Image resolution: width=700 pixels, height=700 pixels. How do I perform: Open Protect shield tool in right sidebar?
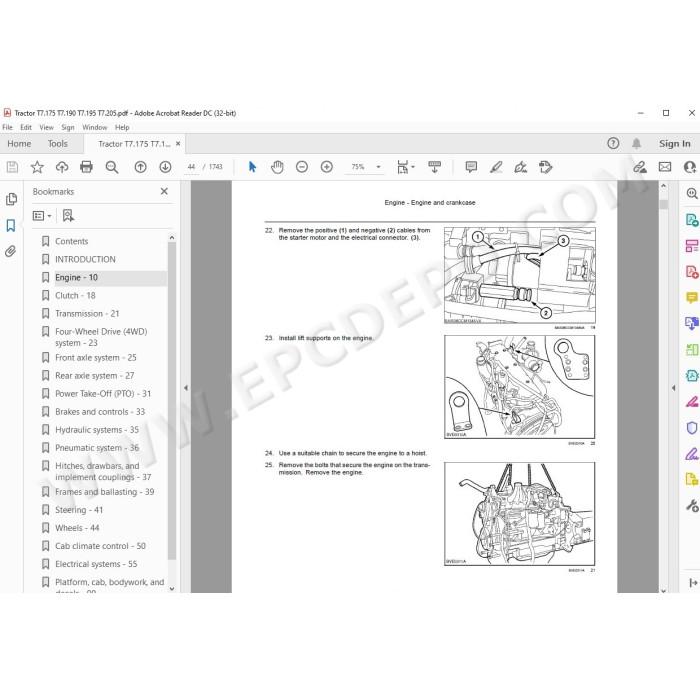click(x=692, y=428)
